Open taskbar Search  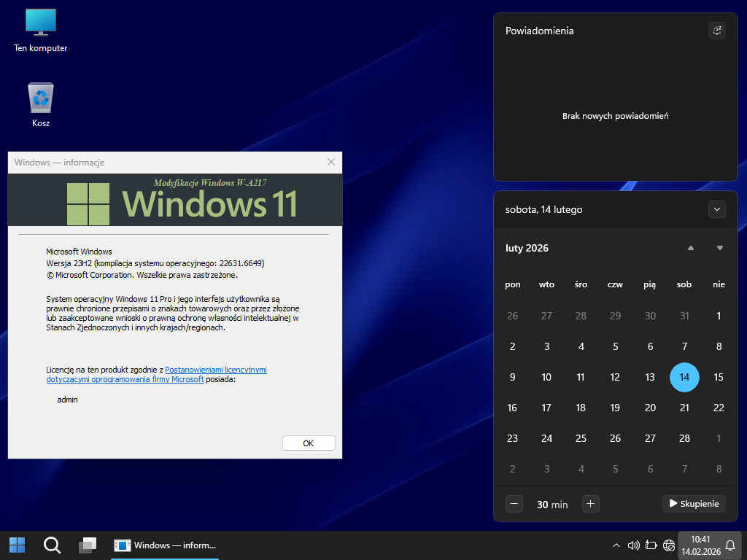coord(52,545)
